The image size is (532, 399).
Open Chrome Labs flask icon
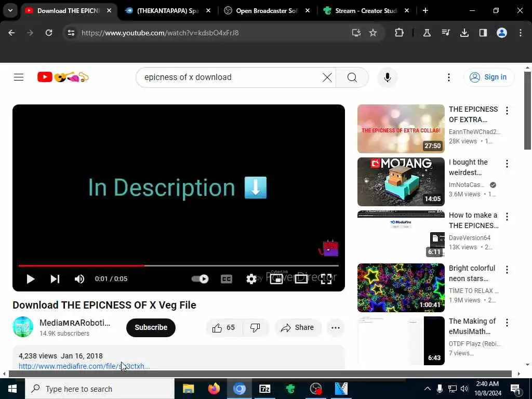[427, 33]
